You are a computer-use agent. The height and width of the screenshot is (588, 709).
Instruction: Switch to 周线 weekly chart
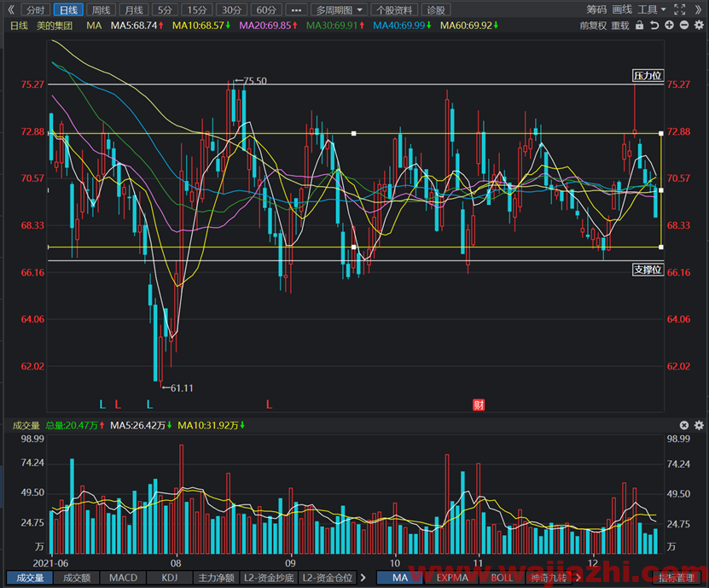point(102,10)
